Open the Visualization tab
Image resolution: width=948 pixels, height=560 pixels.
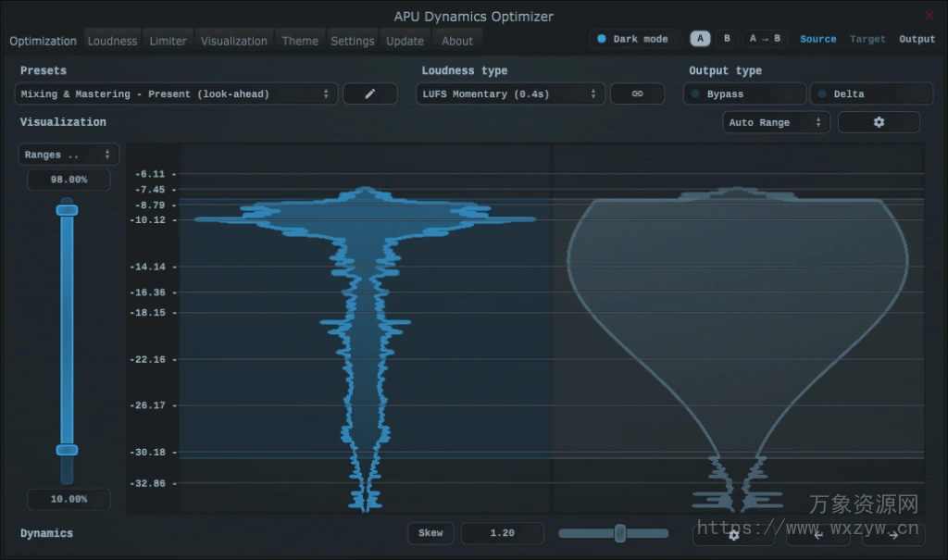tap(233, 41)
